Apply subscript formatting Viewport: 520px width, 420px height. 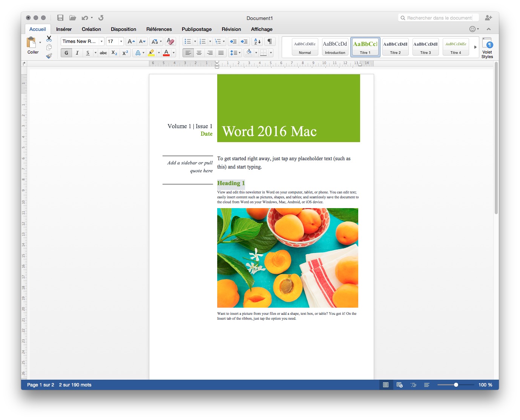[x=114, y=53]
